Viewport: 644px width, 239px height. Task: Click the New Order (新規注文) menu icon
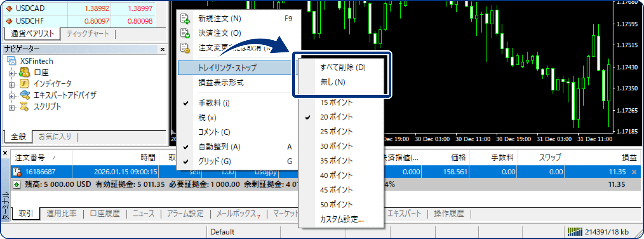[185, 18]
